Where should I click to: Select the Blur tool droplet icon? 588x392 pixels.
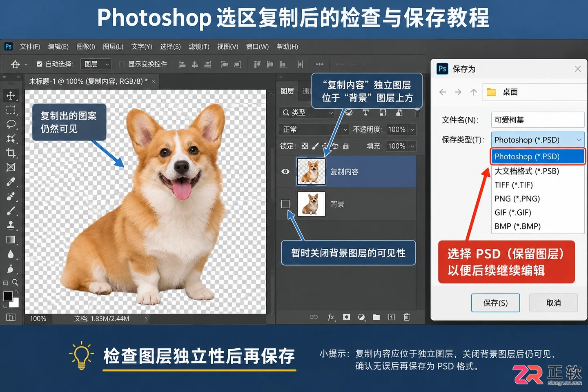11,254
